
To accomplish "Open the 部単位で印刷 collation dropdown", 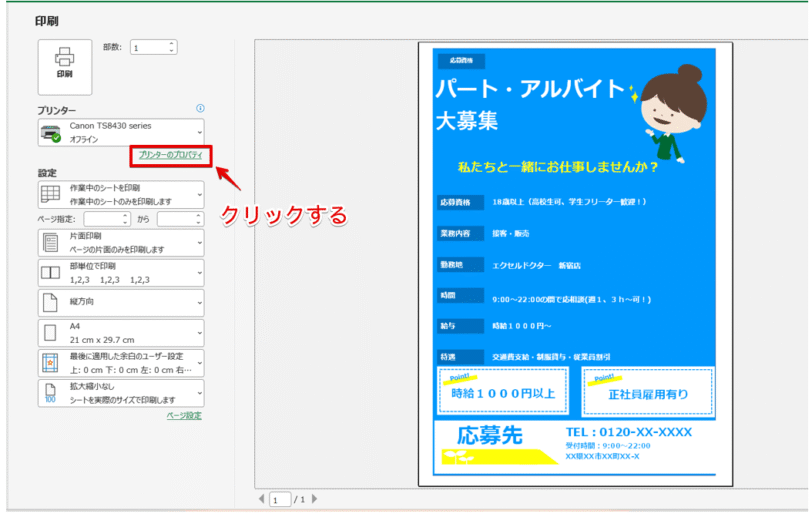I will pyautogui.click(x=121, y=273).
